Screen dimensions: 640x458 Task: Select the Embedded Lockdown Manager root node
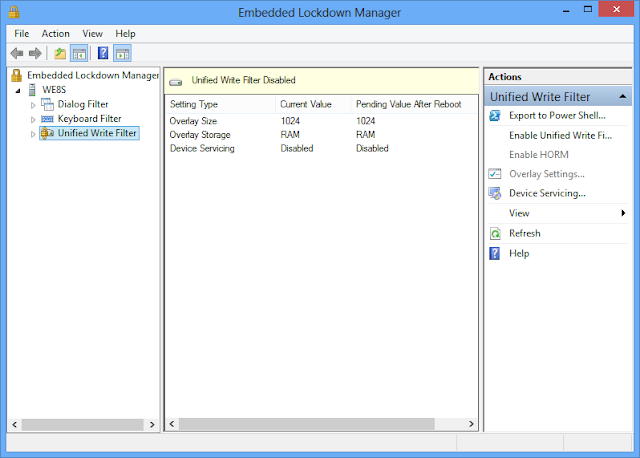[93, 76]
